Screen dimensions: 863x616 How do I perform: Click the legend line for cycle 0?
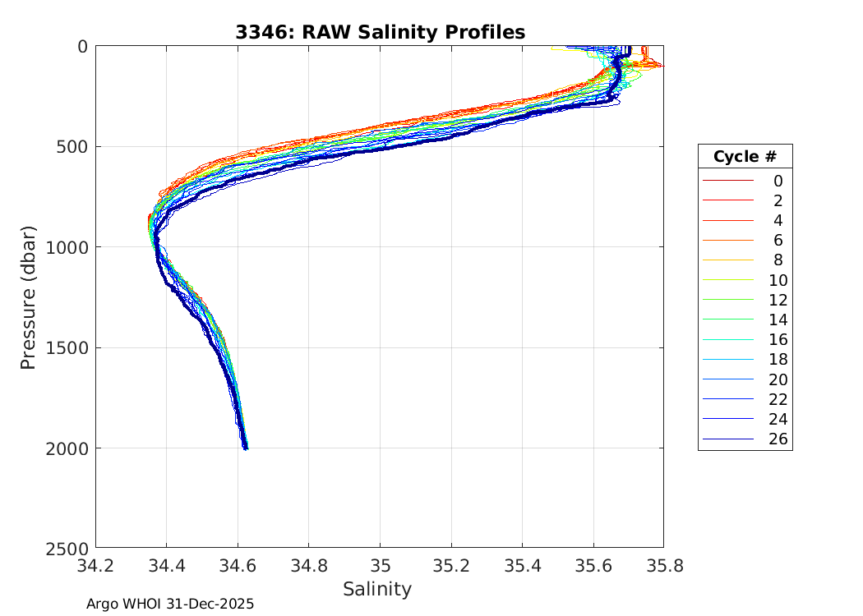click(x=727, y=181)
